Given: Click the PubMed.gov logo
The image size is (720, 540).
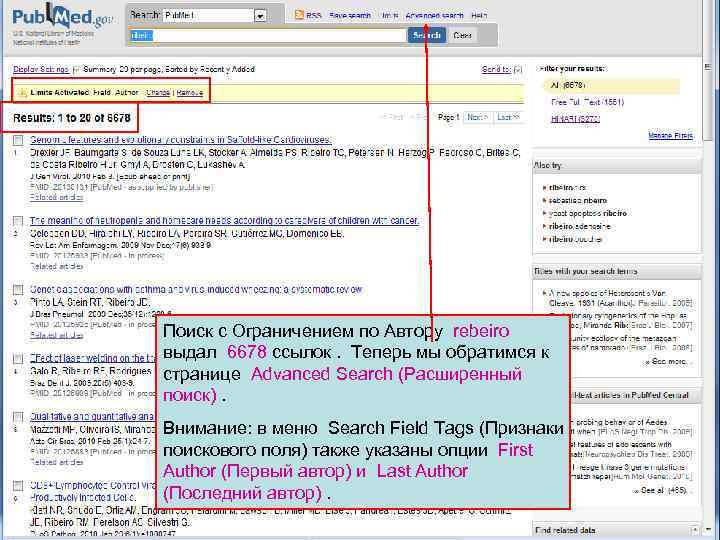Looking at the screenshot, I should 62,18.
